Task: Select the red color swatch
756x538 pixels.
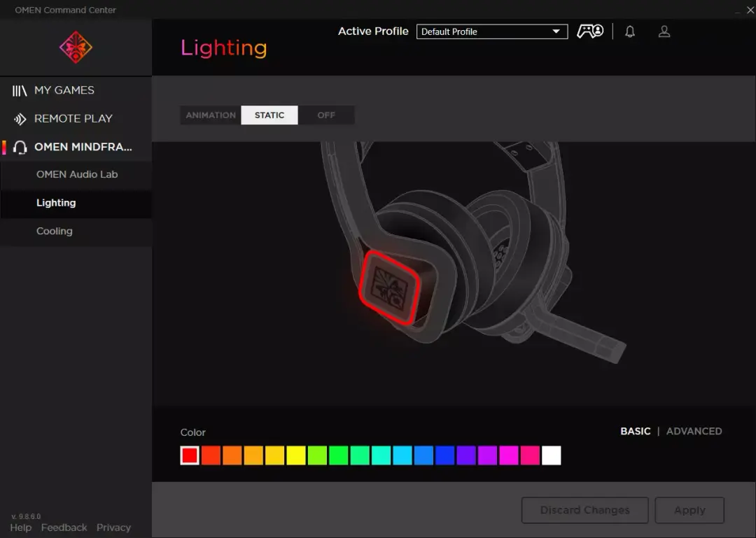Action: (190, 455)
